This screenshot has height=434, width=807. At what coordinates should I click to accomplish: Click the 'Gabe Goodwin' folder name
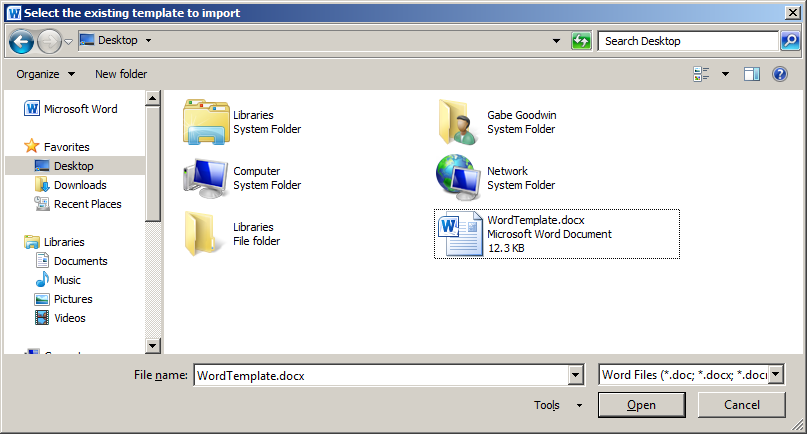coord(522,115)
